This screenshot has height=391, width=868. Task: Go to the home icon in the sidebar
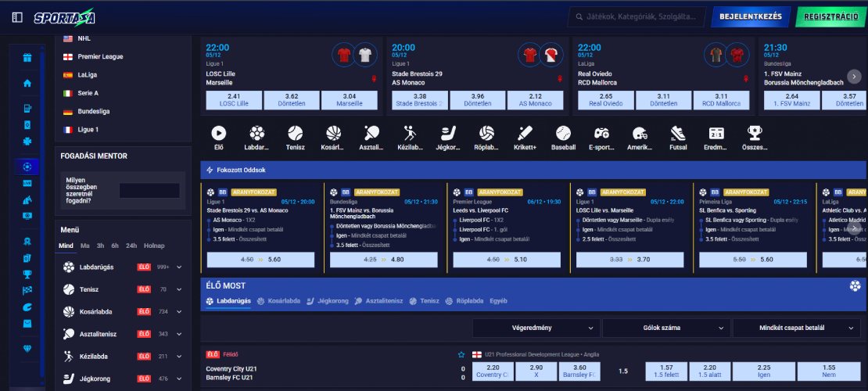click(x=27, y=83)
